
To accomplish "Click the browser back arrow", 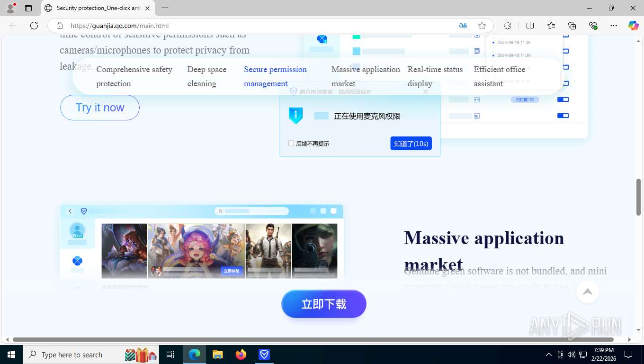I will coord(13,26).
